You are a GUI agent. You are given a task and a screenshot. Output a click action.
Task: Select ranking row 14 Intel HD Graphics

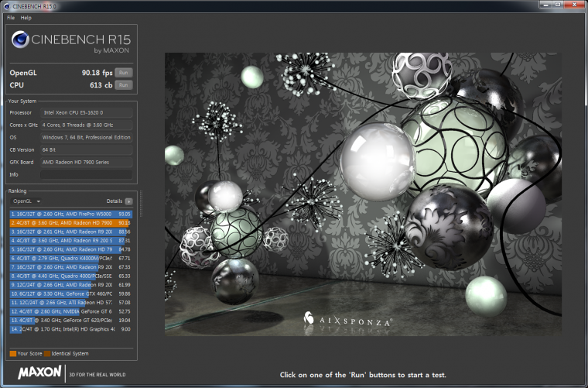click(71, 329)
